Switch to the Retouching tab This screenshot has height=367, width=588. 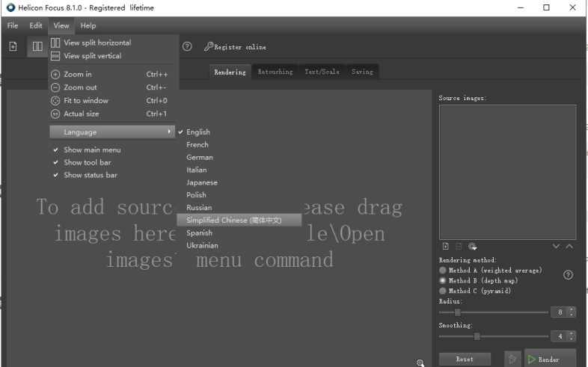275,72
